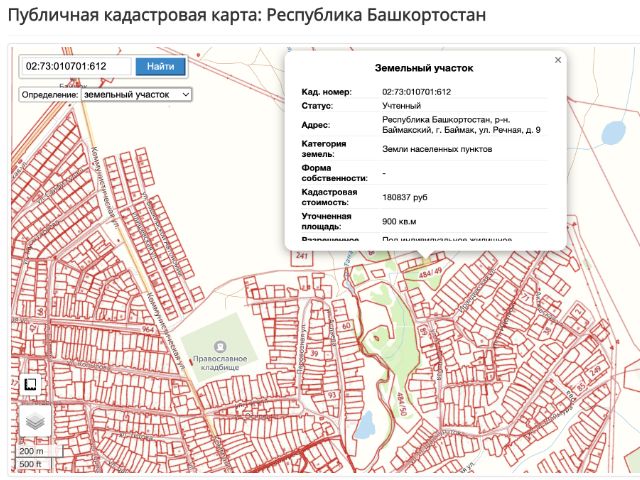640x480 pixels.
Task: Click the blue pond in upper right
Action: pos(613,133)
